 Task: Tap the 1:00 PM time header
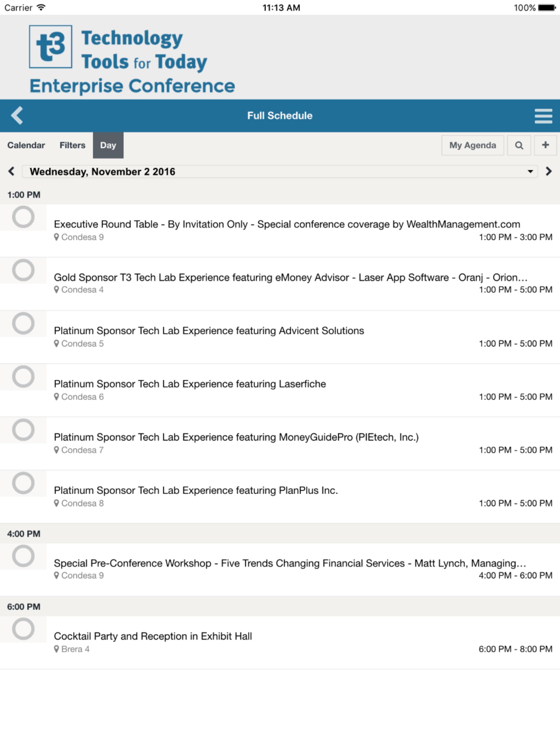click(x=24, y=195)
